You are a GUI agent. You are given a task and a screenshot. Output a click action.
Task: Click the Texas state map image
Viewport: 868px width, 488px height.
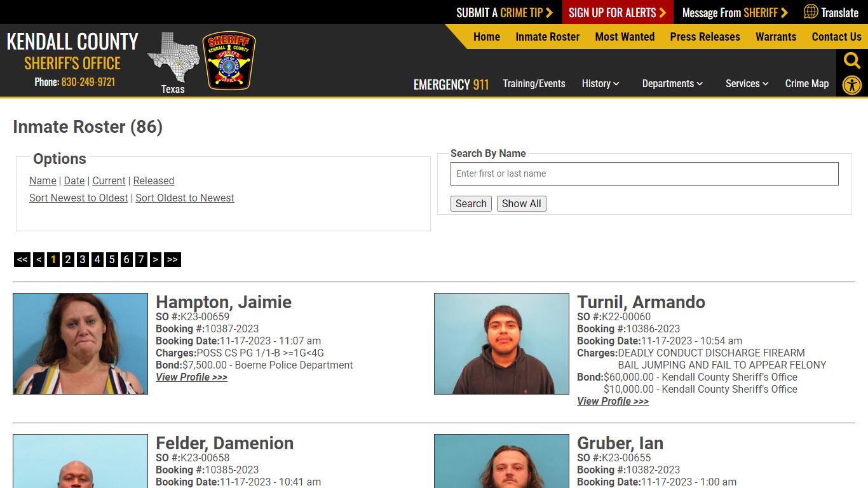pyautogui.click(x=173, y=57)
